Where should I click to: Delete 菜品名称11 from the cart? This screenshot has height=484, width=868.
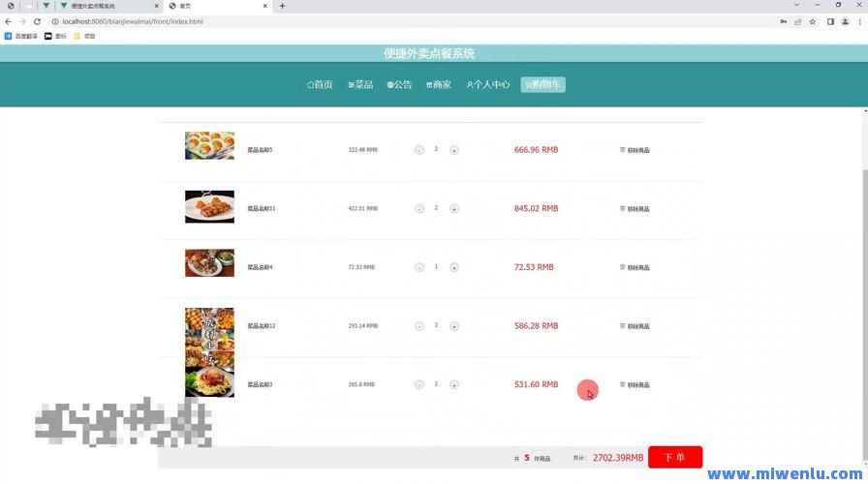(623, 209)
